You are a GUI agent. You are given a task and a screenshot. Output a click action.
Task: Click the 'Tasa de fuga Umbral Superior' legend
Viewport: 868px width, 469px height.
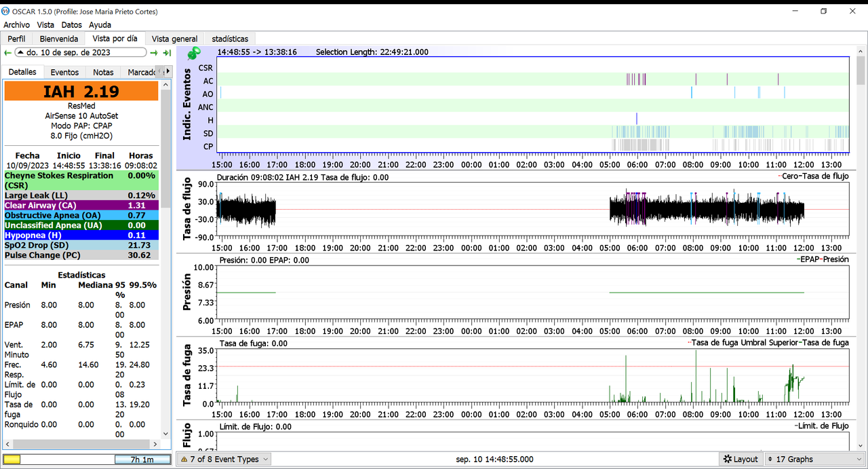(744, 343)
